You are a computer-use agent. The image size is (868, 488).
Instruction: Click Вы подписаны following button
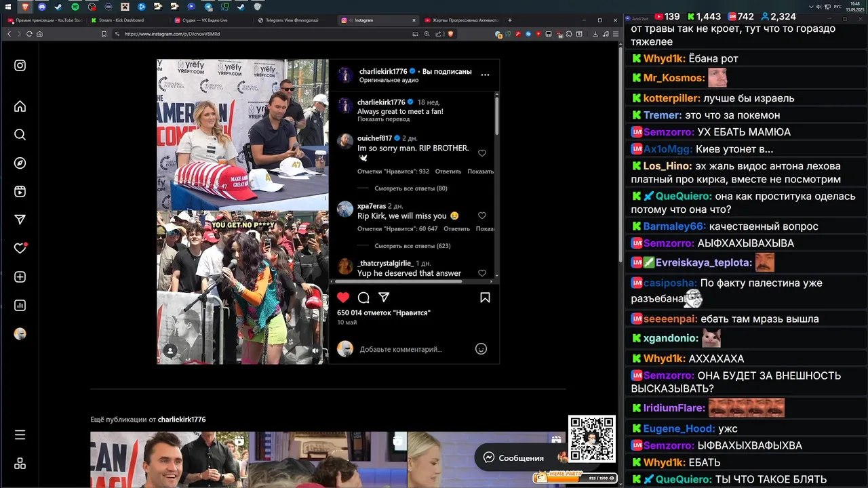[447, 71]
